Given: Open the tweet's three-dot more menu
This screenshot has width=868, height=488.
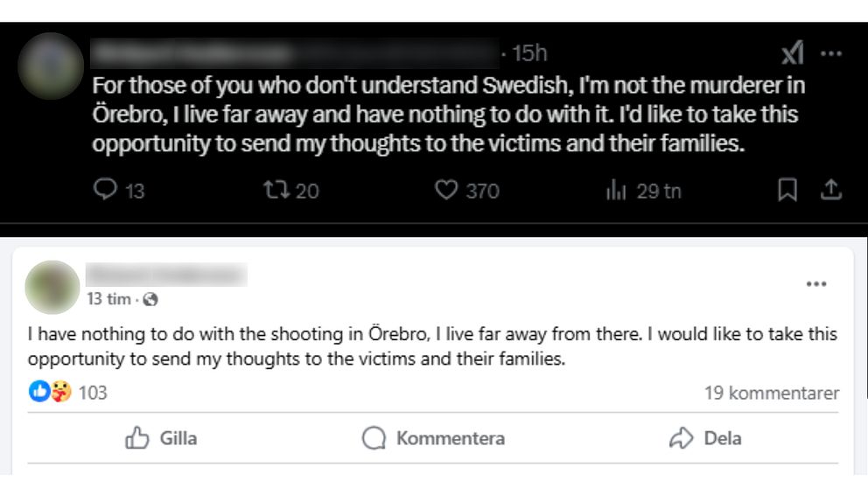Looking at the screenshot, I should [830, 52].
